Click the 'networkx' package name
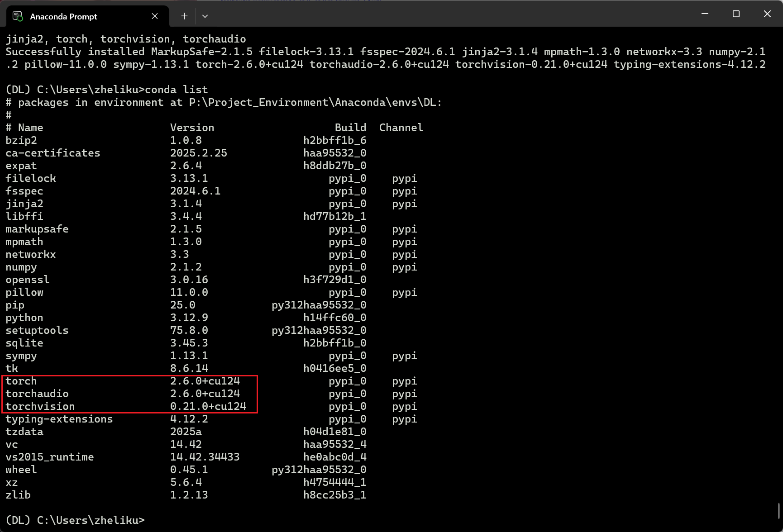Image resolution: width=783 pixels, height=532 pixels. (31, 255)
